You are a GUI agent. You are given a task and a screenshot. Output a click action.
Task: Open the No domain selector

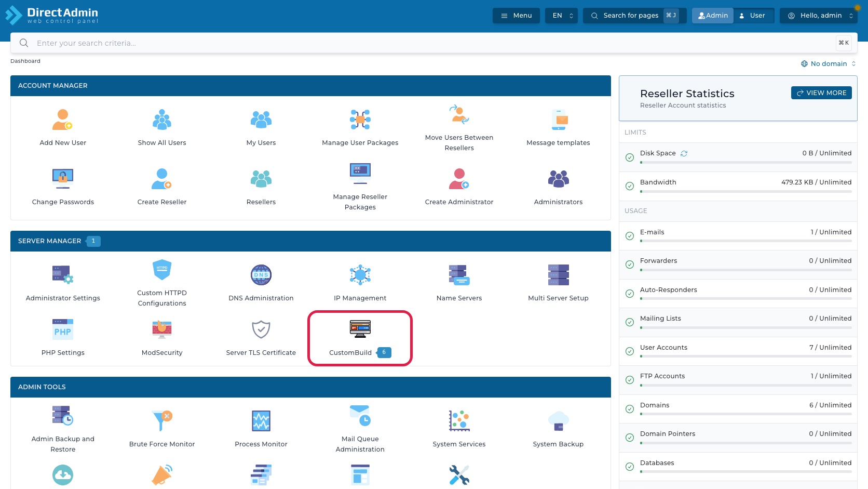click(829, 64)
